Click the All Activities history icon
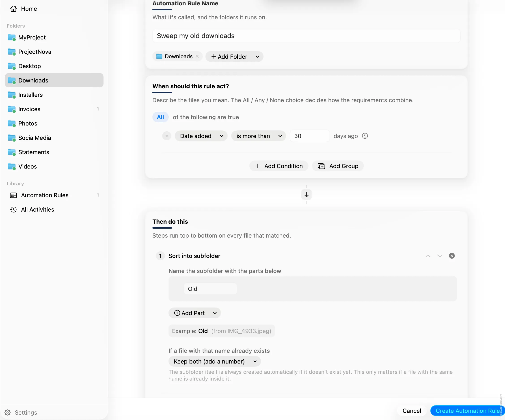 coord(13,210)
